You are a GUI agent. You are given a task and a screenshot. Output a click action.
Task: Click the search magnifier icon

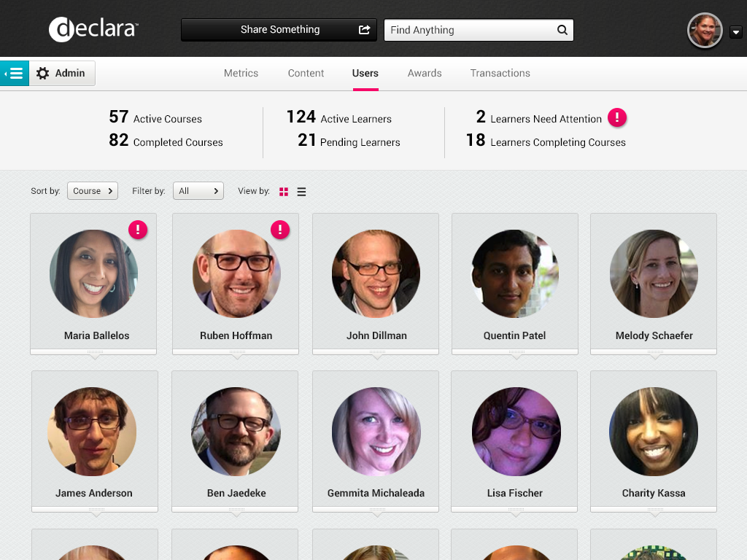[x=562, y=30]
